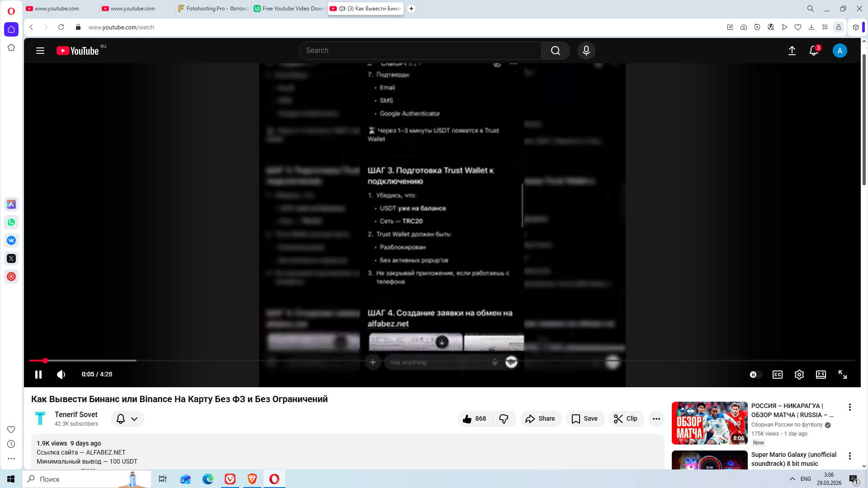Click the Share button
The width and height of the screenshot is (868, 488).
point(541,419)
